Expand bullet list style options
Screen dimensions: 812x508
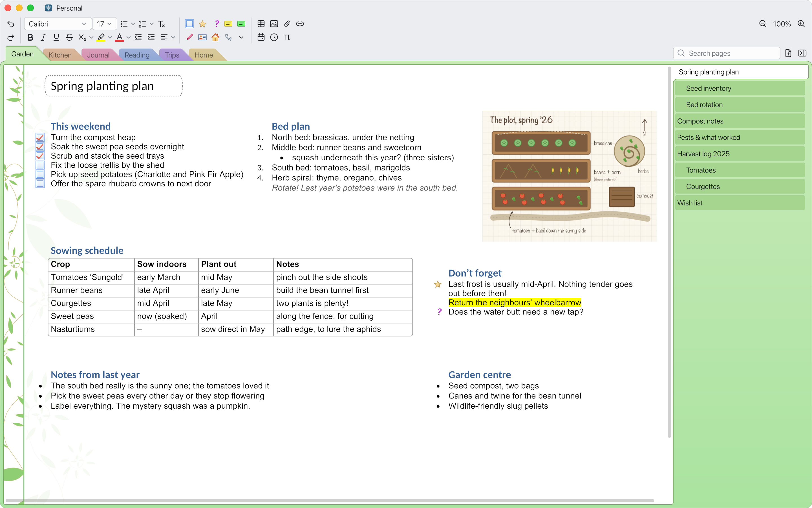(133, 24)
